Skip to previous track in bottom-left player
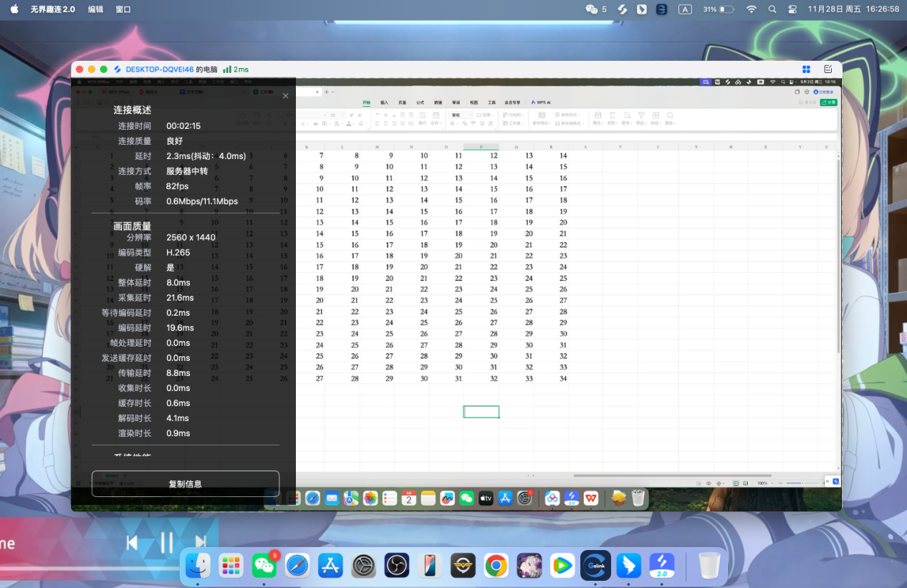907x588 pixels. (x=132, y=543)
